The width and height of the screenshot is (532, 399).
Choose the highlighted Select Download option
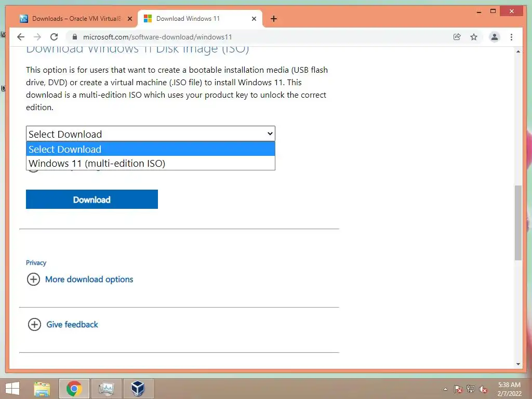click(x=150, y=149)
